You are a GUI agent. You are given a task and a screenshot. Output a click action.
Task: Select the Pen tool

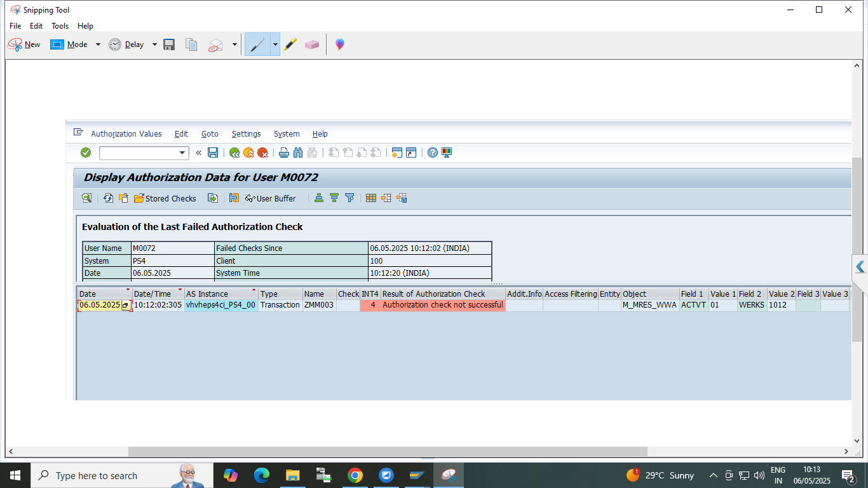click(x=257, y=44)
